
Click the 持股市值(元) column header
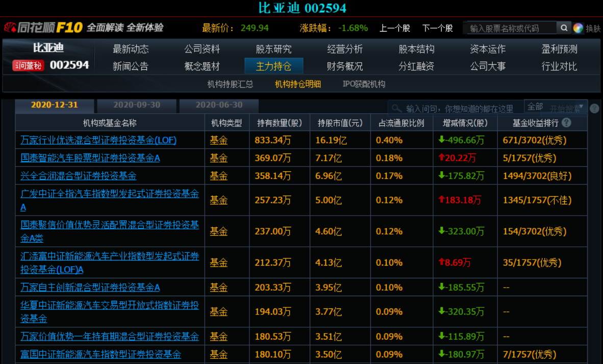pyautogui.click(x=340, y=123)
